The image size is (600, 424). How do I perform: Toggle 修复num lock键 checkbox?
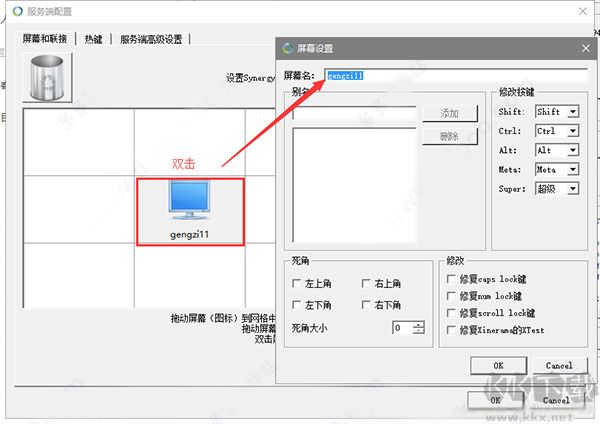(451, 296)
